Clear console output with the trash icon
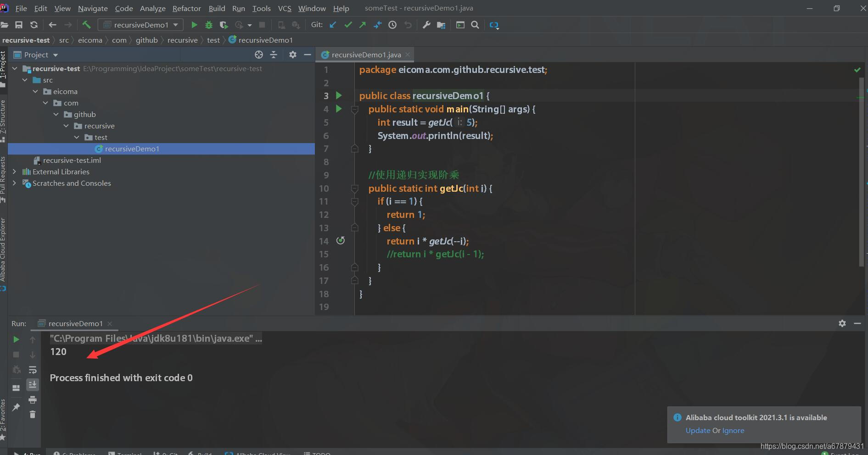Image resolution: width=868 pixels, height=455 pixels. (x=33, y=415)
